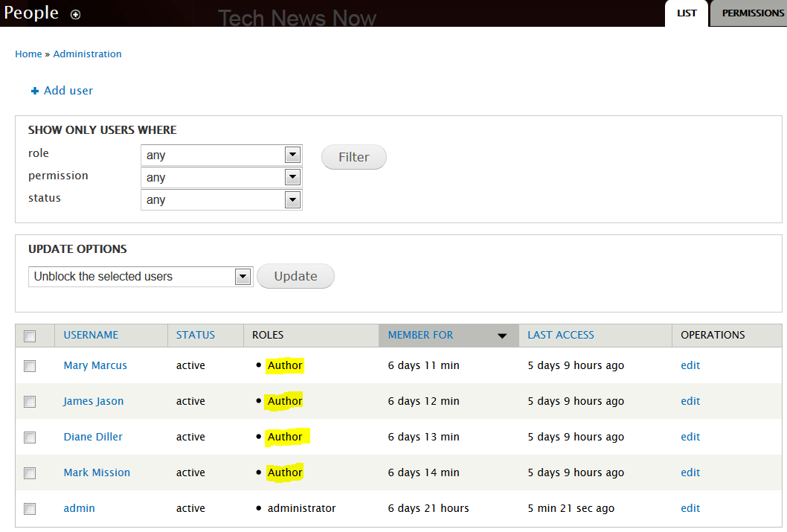This screenshot has width=787, height=532.
Task: Click the Update button
Action: tap(295, 276)
